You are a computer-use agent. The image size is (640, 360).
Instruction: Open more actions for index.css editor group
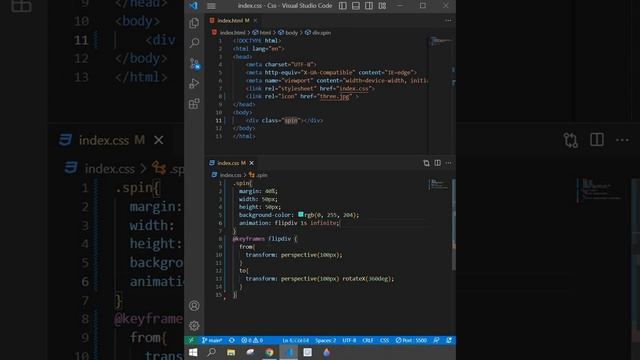(448, 163)
